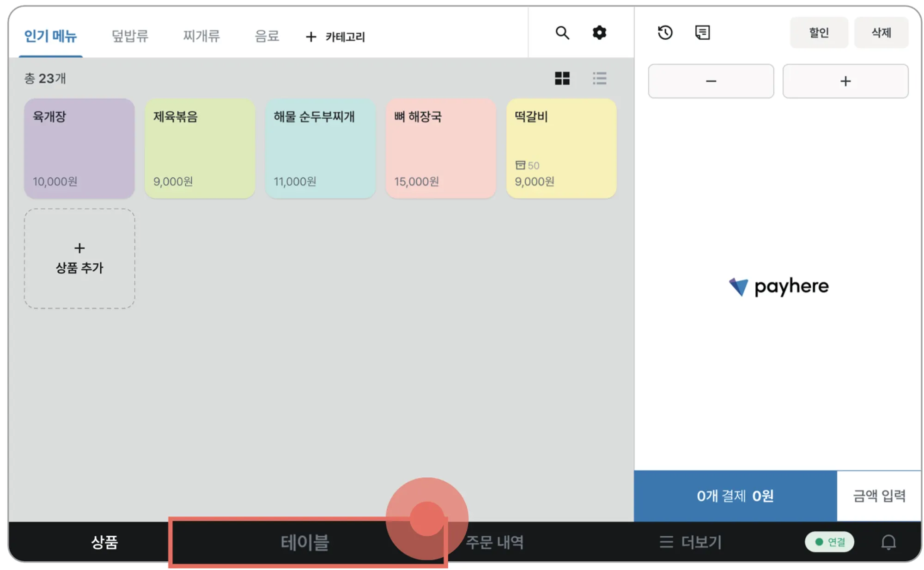Go to 주문 내역 tab
This screenshot has height=570, width=924.
495,542
